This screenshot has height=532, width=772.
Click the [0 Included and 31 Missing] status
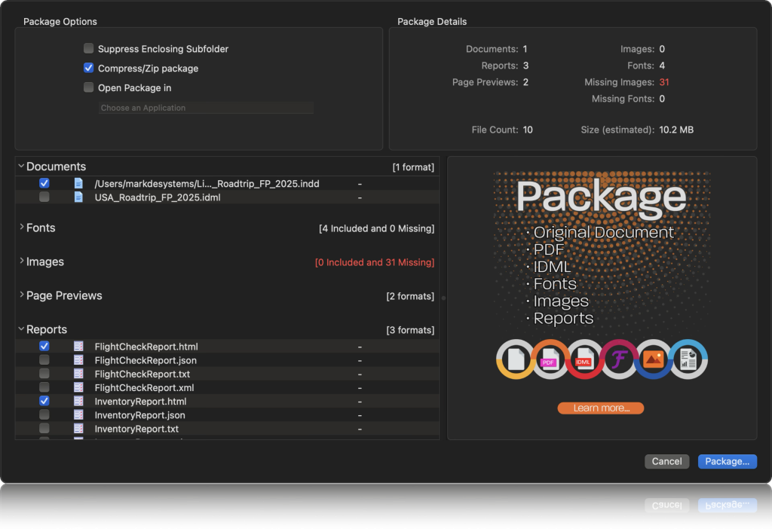(x=375, y=262)
